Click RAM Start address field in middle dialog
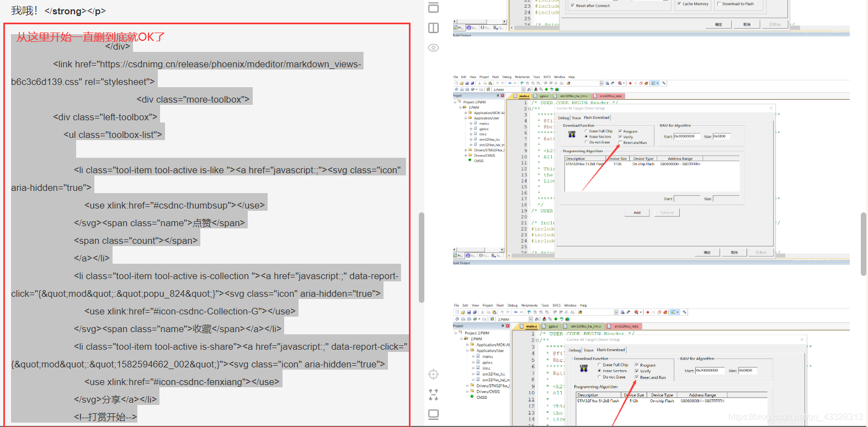This screenshot has width=868, height=427. click(687, 136)
